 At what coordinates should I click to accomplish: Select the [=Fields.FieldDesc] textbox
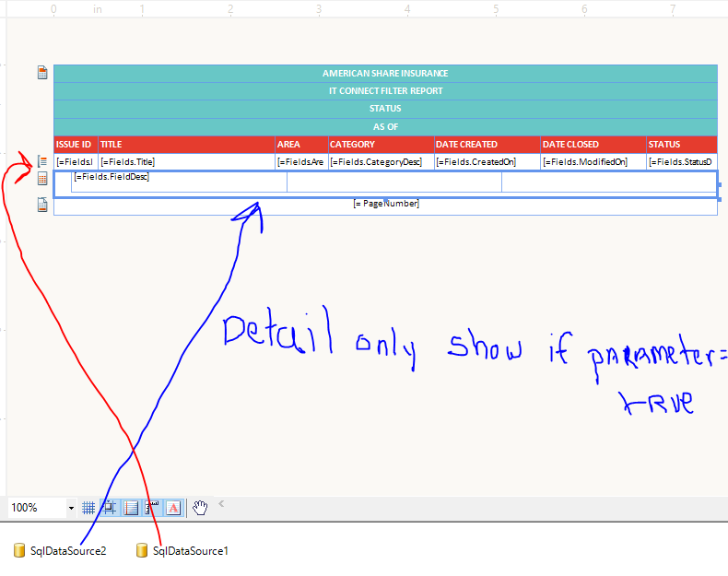pyautogui.click(x=179, y=182)
